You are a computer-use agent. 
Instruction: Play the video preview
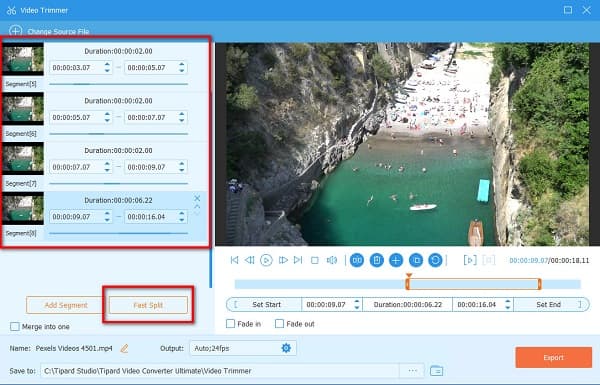pos(266,260)
